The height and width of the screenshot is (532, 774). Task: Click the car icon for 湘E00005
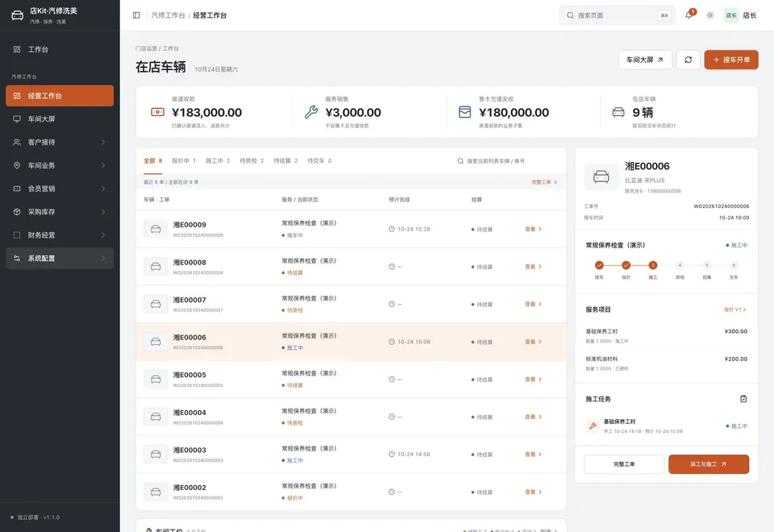(156, 379)
